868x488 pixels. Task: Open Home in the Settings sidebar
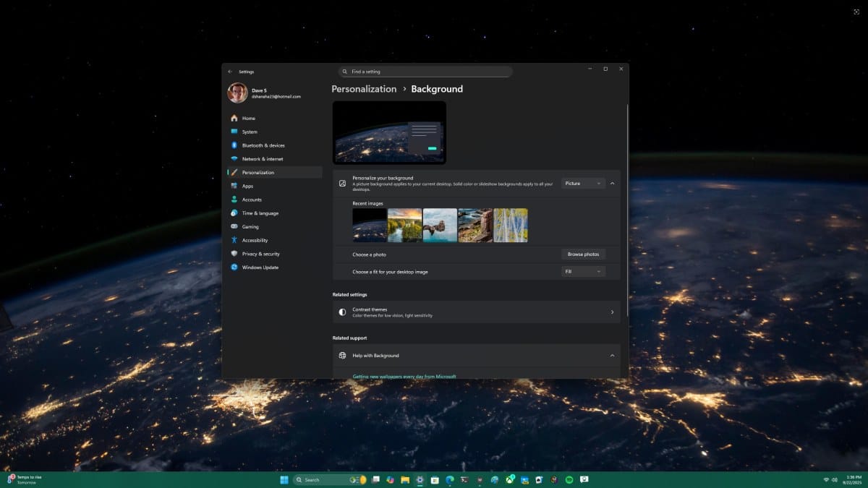coord(247,118)
